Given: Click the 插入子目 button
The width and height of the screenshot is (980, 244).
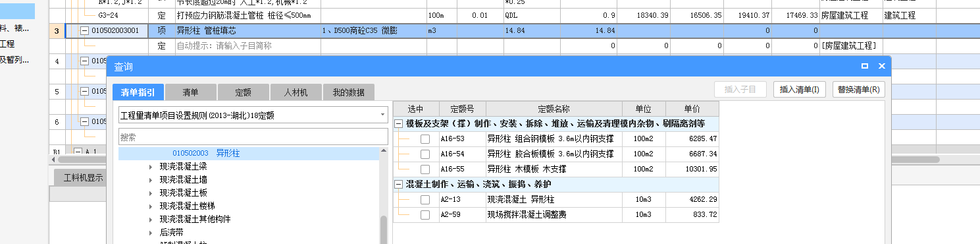Looking at the screenshot, I should click(x=740, y=90).
